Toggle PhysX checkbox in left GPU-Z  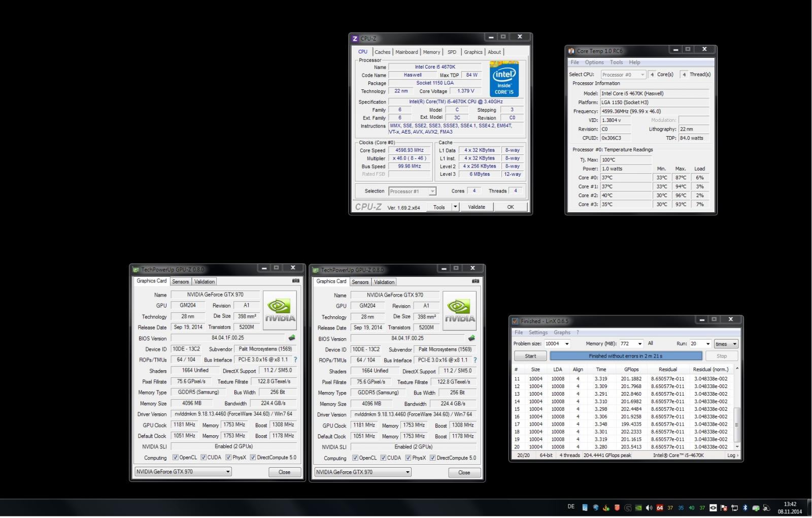click(x=228, y=458)
